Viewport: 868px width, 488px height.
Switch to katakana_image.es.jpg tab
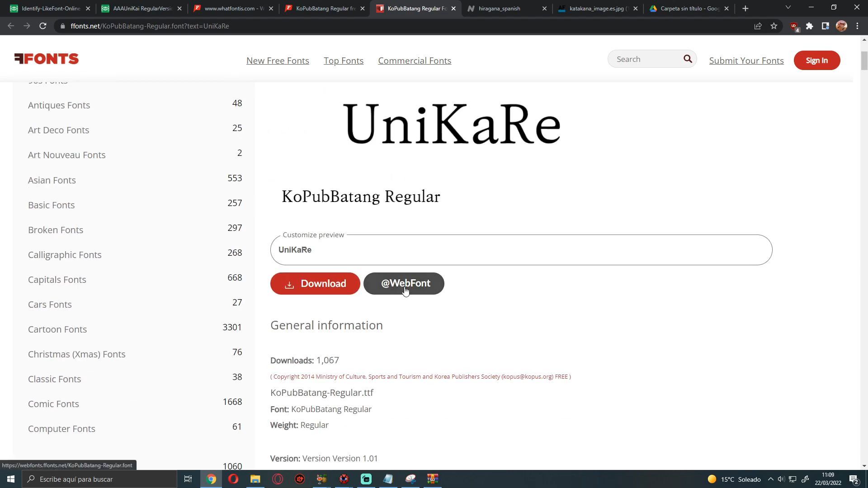pos(598,9)
